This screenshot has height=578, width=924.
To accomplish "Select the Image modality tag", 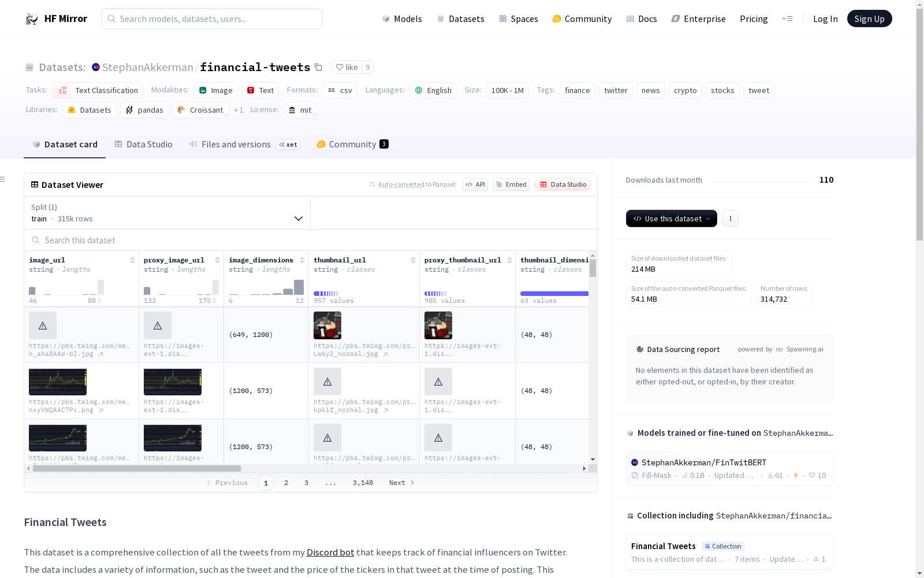I will (215, 90).
